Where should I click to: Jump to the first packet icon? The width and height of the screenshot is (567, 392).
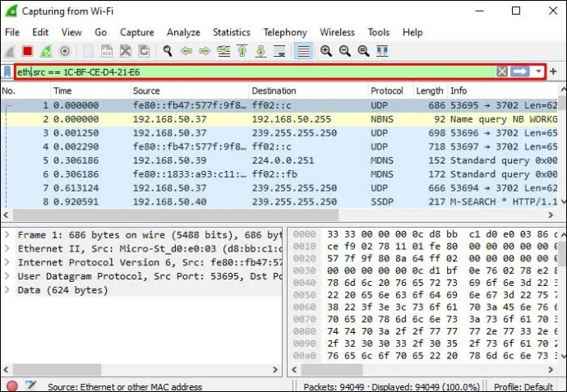pyautogui.click(x=242, y=51)
